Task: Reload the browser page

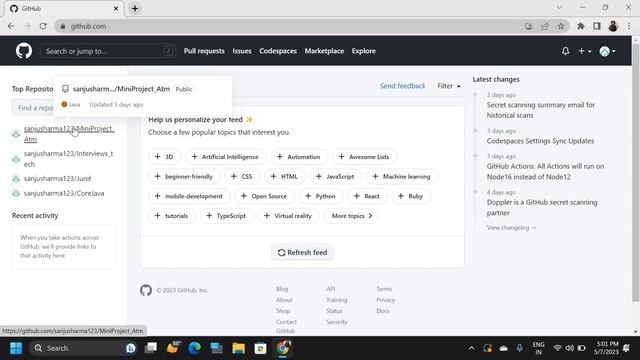Action: [43, 26]
